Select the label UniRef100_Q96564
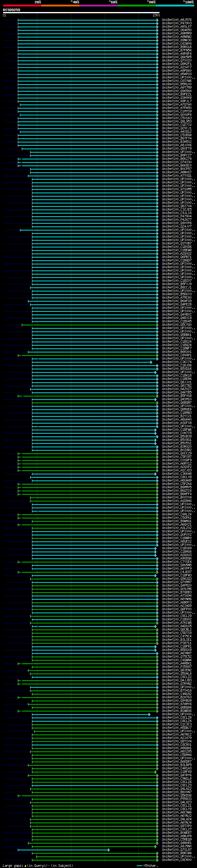The image size is (197, 868). tap(177, 91)
